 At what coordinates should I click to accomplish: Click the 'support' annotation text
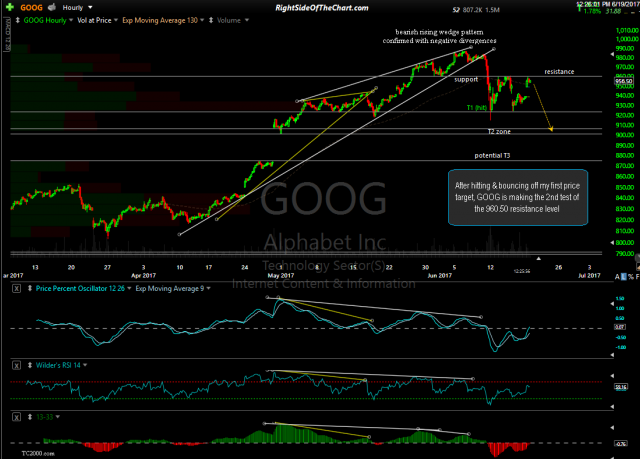(x=466, y=80)
